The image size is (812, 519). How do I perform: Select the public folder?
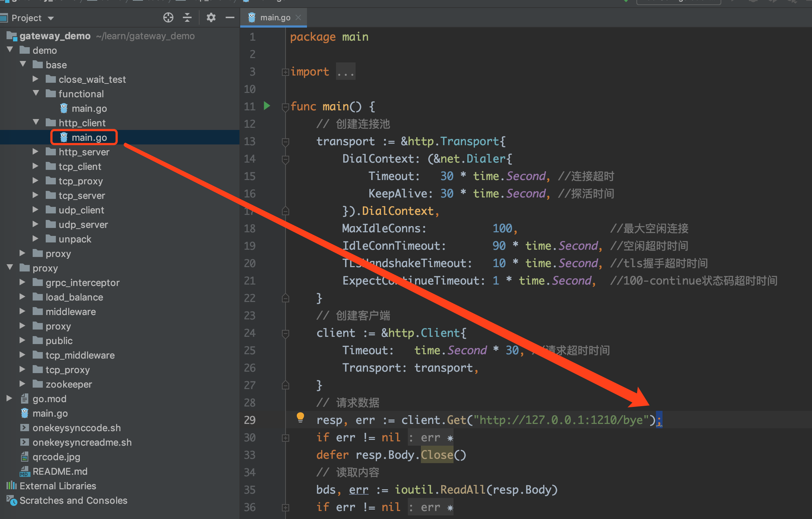(59, 341)
